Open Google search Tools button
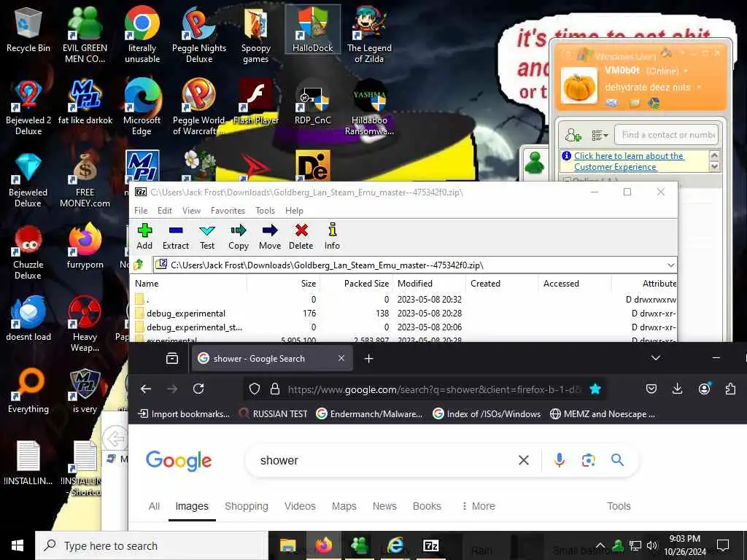The image size is (747, 560). [x=619, y=506]
